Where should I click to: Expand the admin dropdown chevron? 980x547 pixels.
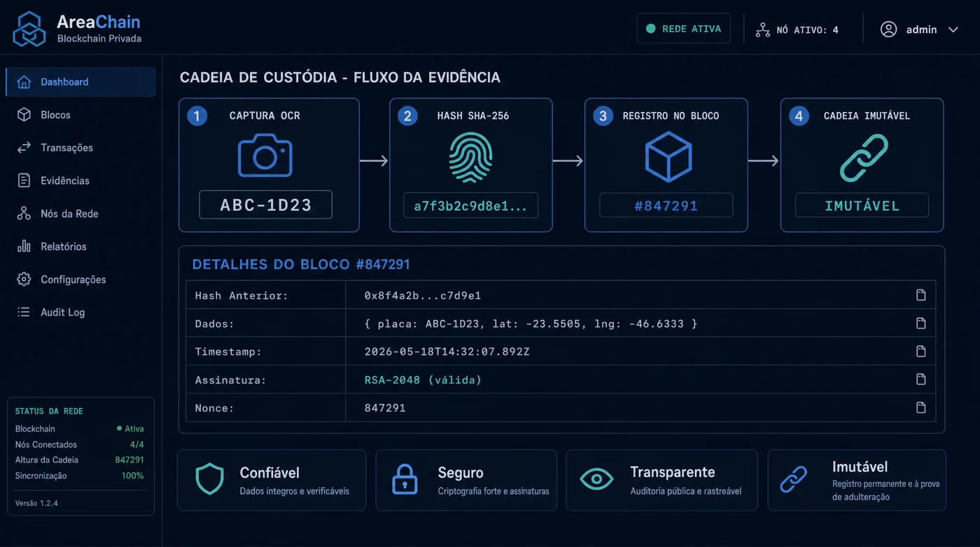point(953,29)
